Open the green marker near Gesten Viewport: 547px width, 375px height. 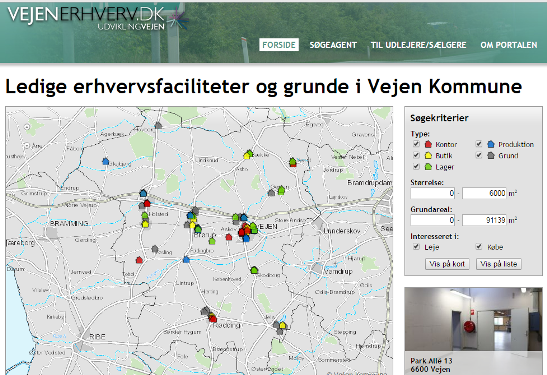[x=281, y=190]
